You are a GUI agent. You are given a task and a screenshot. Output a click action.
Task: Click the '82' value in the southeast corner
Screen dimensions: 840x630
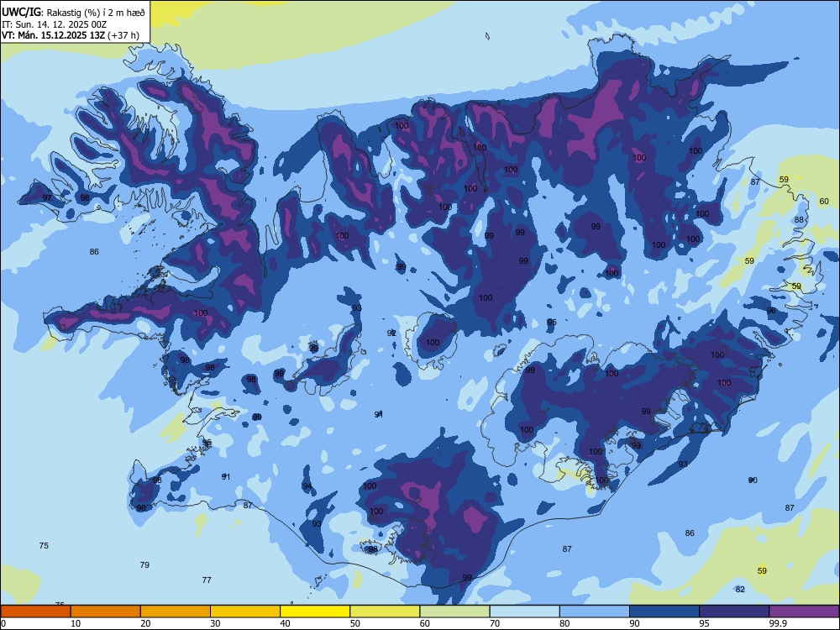(x=740, y=590)
